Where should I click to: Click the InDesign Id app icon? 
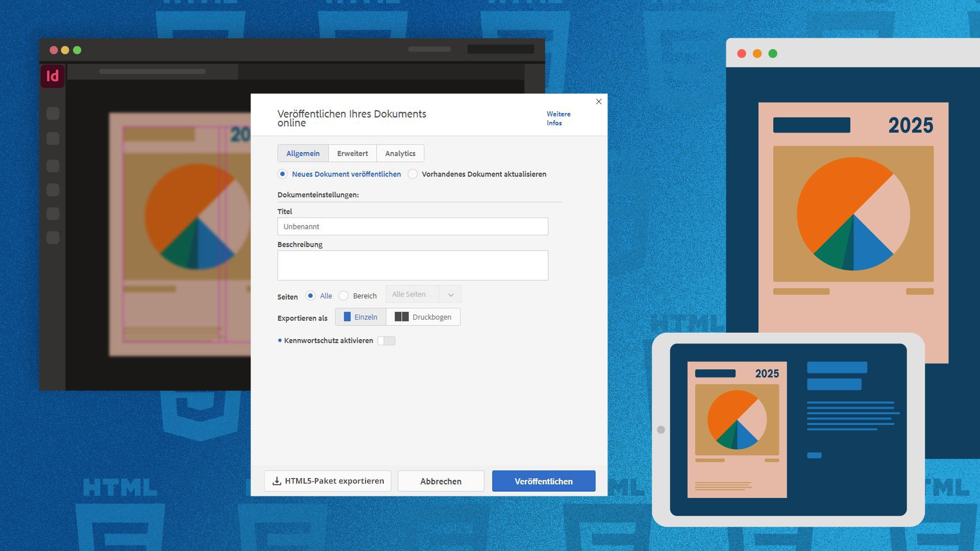(x=53, y=76)
